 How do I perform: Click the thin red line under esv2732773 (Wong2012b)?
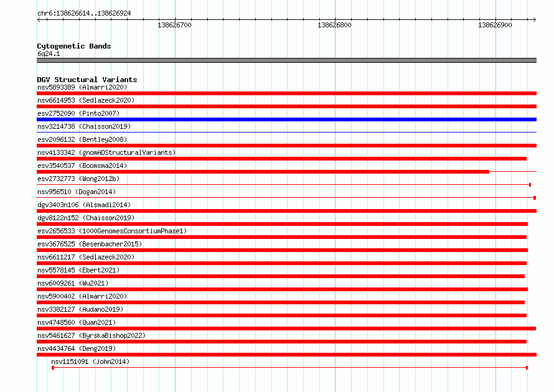[284, 185]
